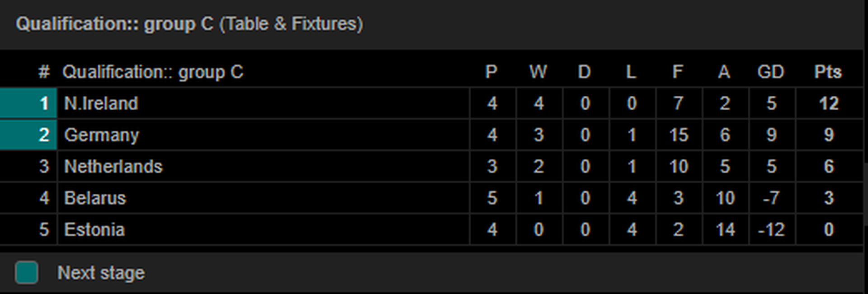This screenshot has height=294, width=868.
Task: Click the teal rank 2 position cell
Action: point(28,135)
